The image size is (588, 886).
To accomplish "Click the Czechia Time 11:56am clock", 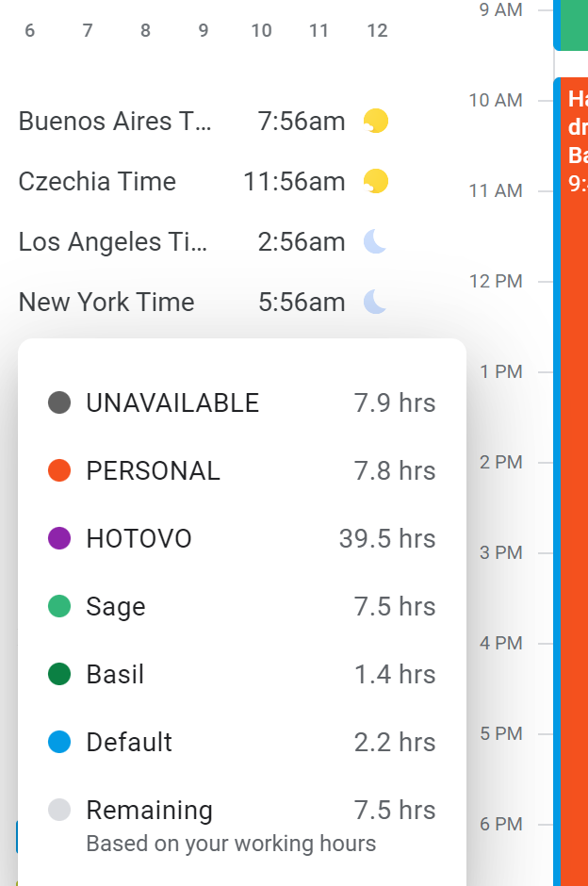I will [294, 182].
